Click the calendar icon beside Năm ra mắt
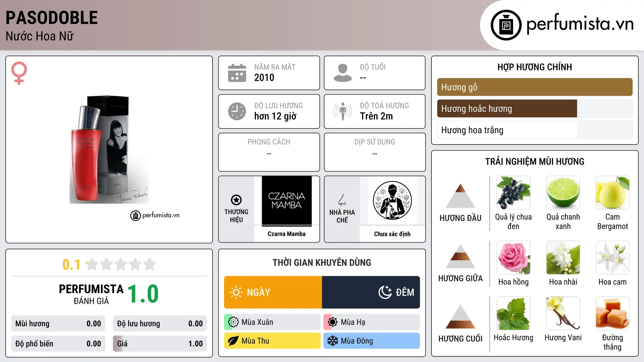The height and width of the screenshot is (362, 644). [237, 73]
